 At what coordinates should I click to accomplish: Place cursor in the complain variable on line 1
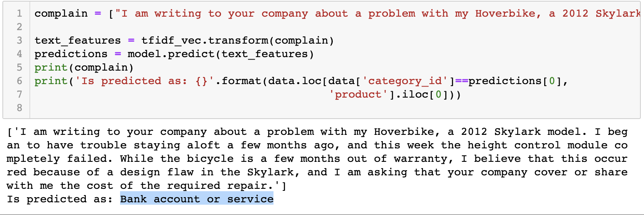click(x=61, y=13)
